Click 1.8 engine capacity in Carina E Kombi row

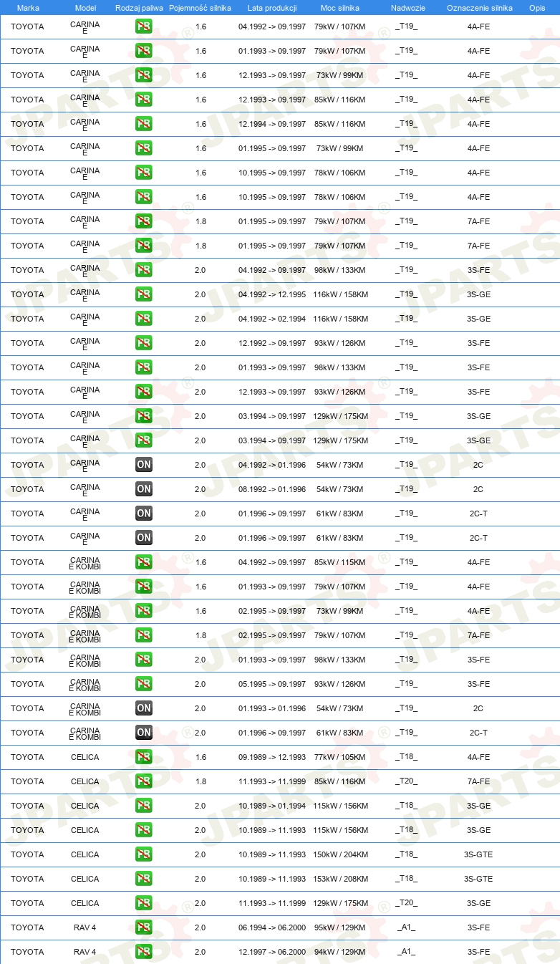pos(201,635)
